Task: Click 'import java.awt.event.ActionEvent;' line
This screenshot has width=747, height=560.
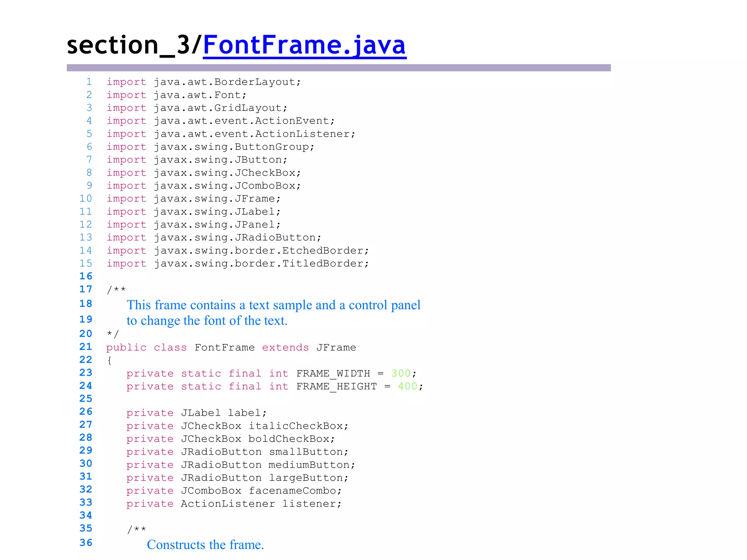Action: pos(221,121)
